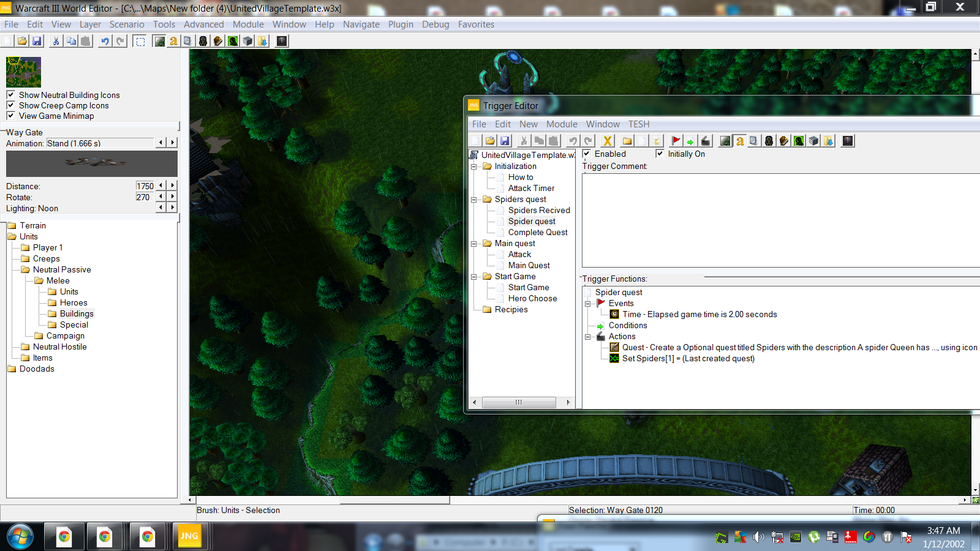The width and height of the screenshot is (980, 551).
Task: Add a new comment in the Trigger Editor toolbar
Action: tap(656, 141)
